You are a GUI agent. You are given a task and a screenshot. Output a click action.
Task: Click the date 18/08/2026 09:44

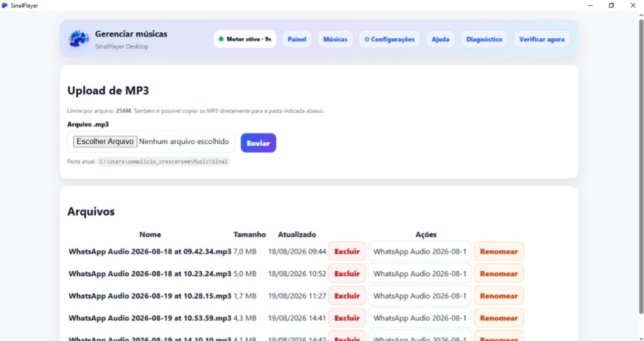tap(297, 251)
